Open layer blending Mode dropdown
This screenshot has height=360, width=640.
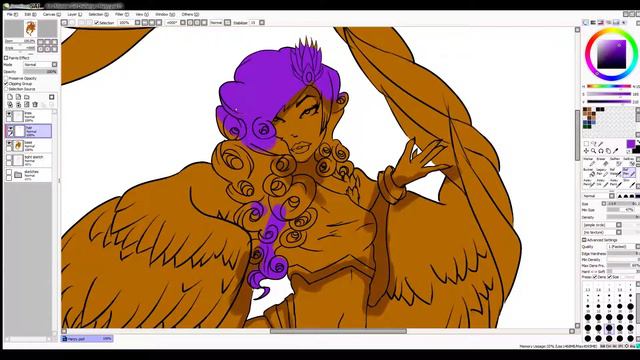tap(40, 64)
